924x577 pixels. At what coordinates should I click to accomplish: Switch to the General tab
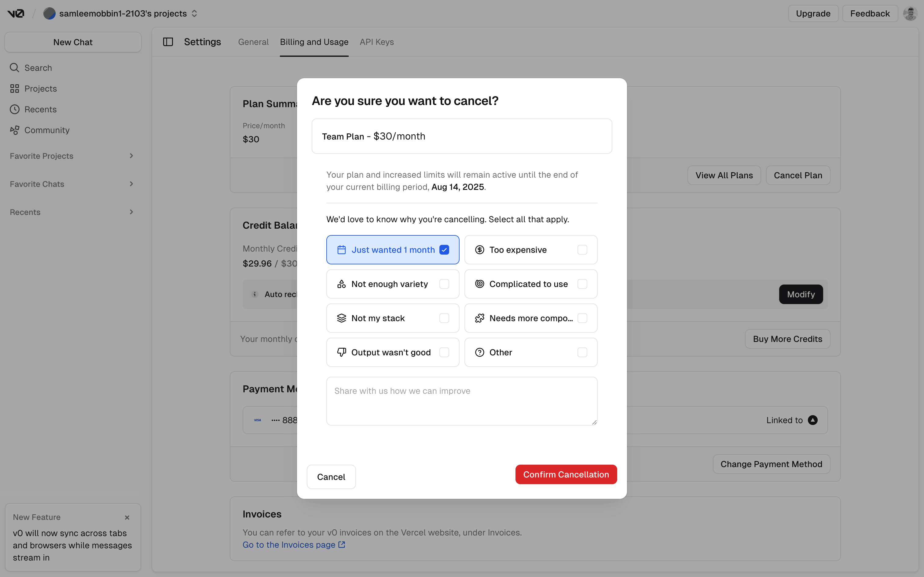click(253, 42)
